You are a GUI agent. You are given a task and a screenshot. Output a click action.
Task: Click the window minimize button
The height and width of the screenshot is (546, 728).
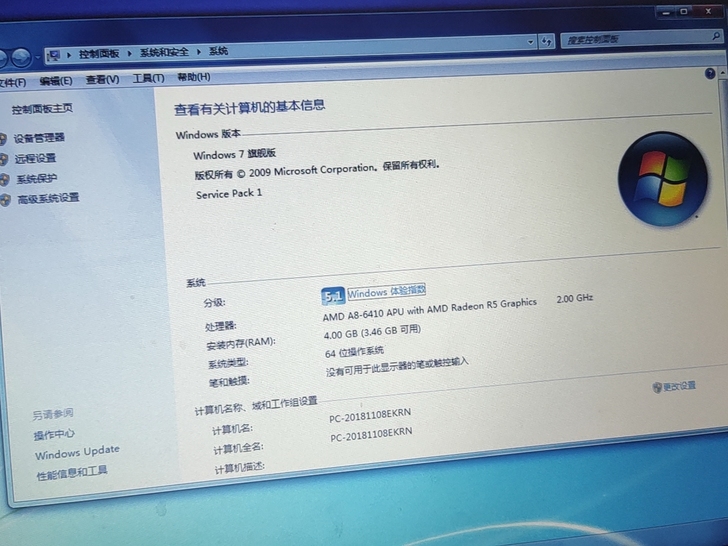pos(666,13)
